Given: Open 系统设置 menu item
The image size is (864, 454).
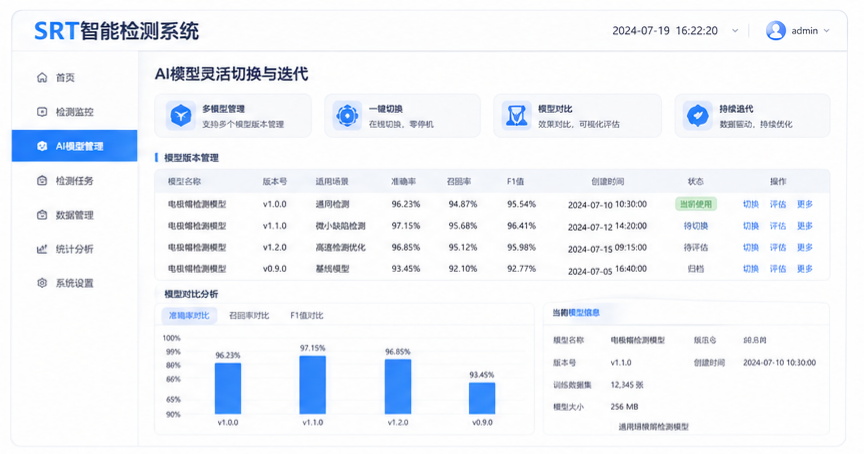Looking at the screenshot, I should [x=74, y=283].
